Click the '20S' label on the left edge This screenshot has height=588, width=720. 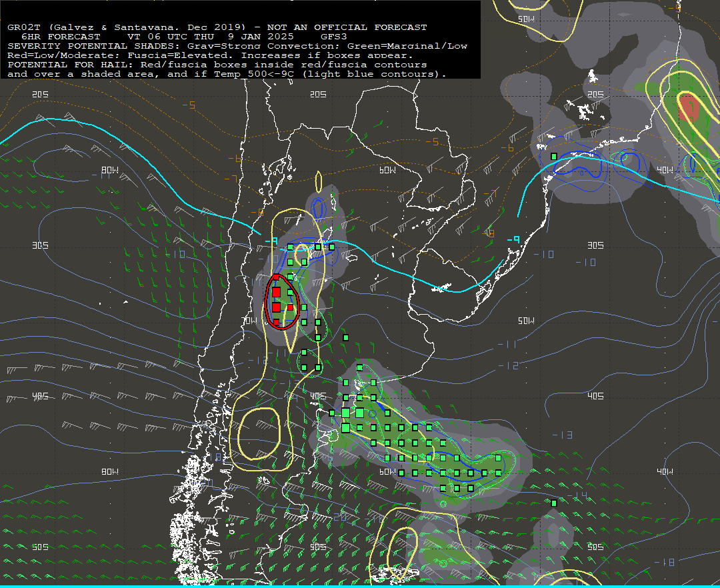click(x=41, y=94)
